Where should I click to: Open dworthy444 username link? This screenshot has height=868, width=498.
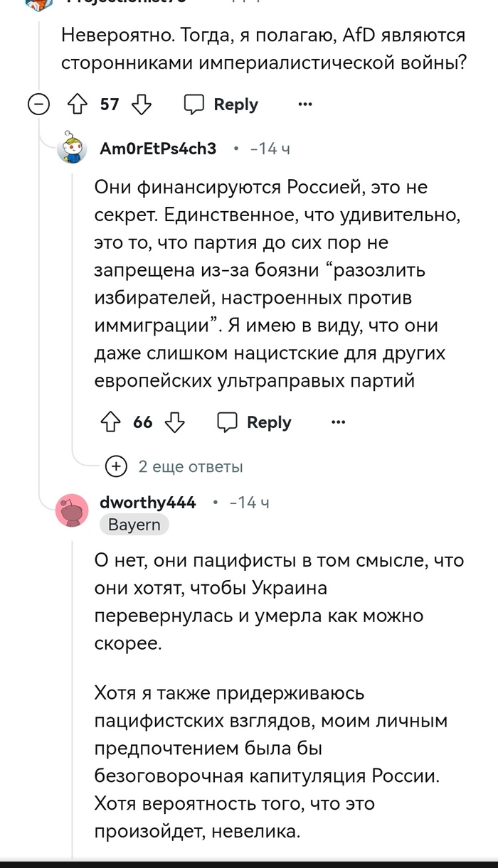(x=147, y=502)
